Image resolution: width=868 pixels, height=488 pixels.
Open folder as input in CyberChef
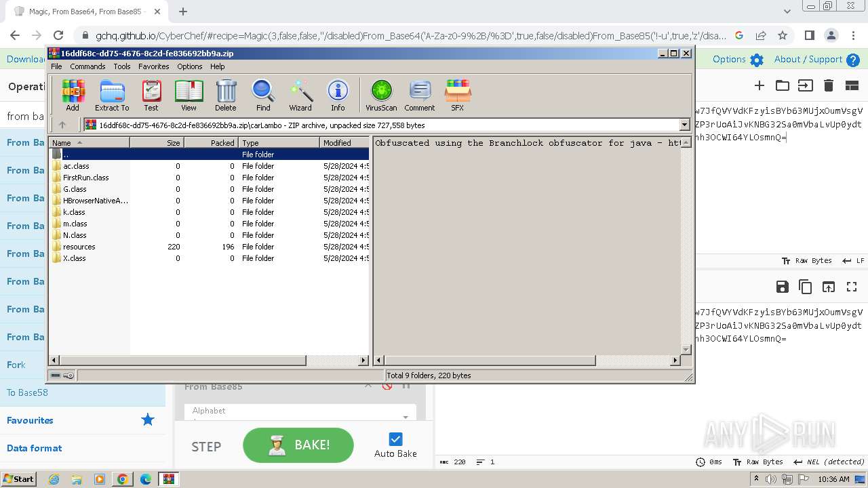(x=783, y=85)
